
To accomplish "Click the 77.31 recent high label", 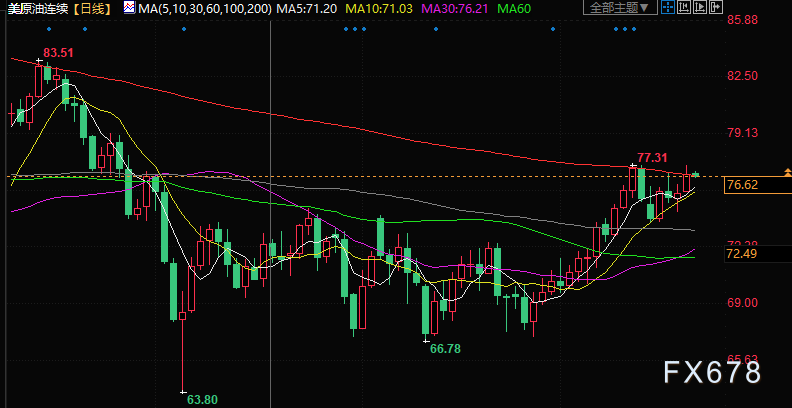I will [653, 157].
